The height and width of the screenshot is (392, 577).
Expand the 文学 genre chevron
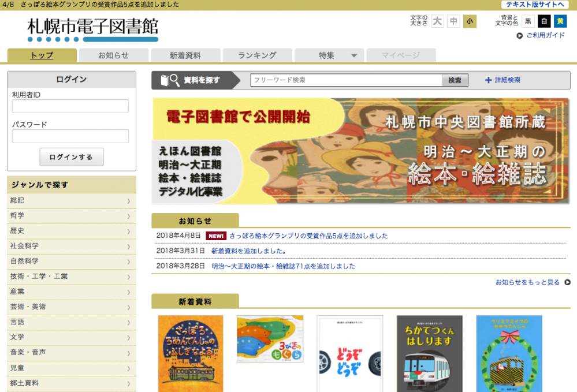(x=129, y=338)
